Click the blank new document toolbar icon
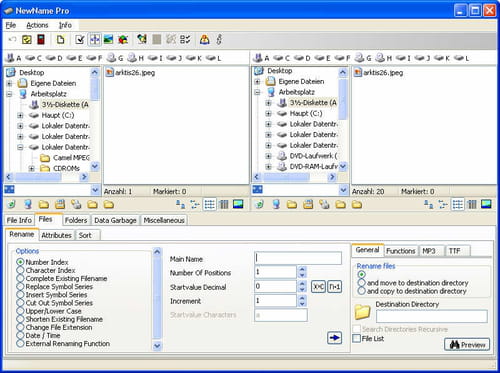This screenshot has width=500, height=373. [60, 40]
